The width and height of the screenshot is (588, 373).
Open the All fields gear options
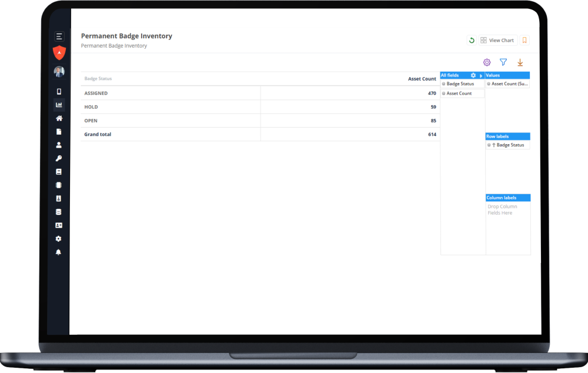(x=473, y=75)
